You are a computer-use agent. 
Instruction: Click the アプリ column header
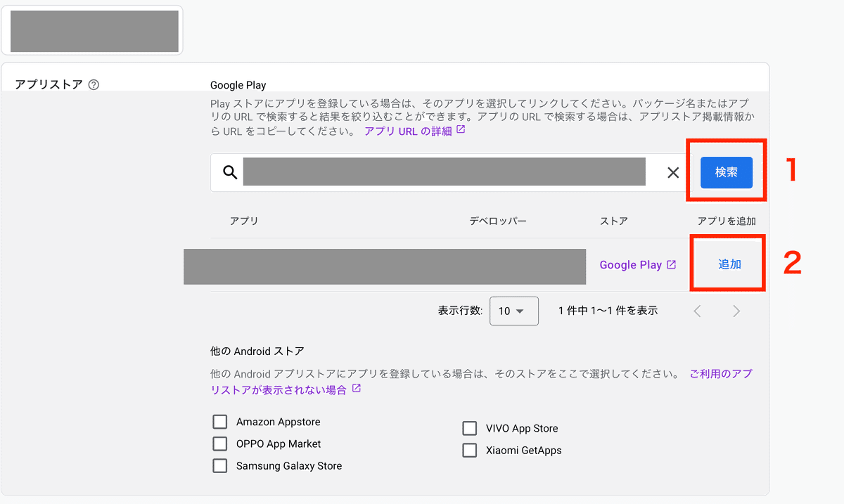point(244,221)
